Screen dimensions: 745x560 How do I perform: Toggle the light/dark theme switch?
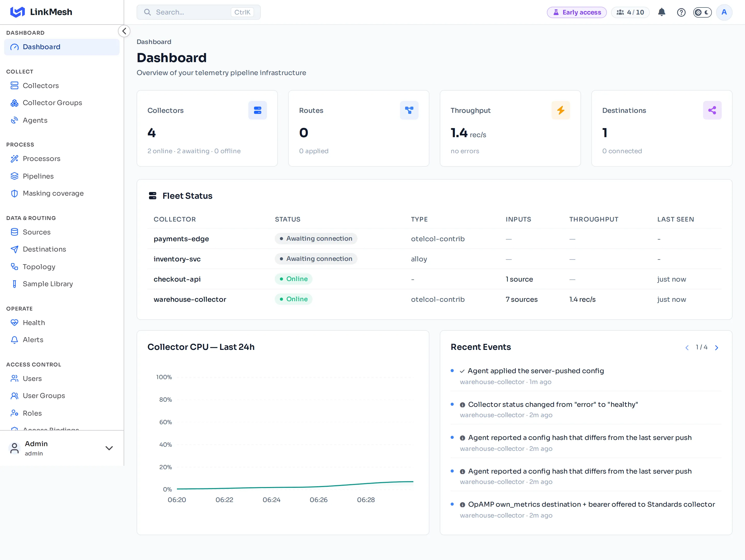point(702,12)
